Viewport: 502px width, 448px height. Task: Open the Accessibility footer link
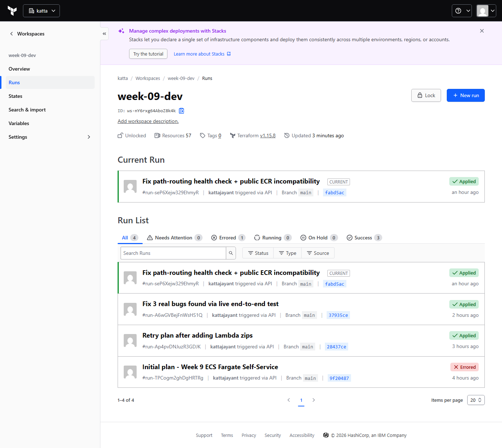pyautogui.click(x=302, y=435)
